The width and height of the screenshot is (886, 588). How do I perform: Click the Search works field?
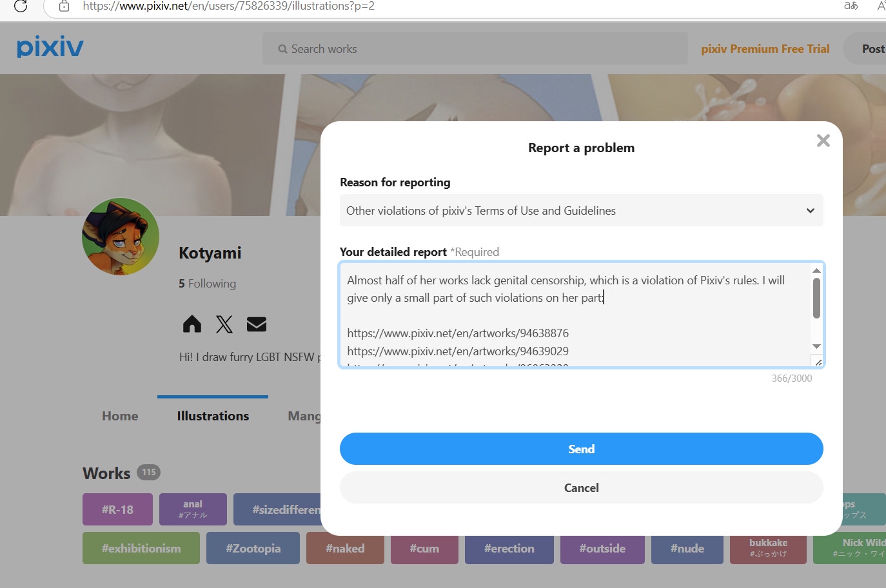tap(475, 49)
